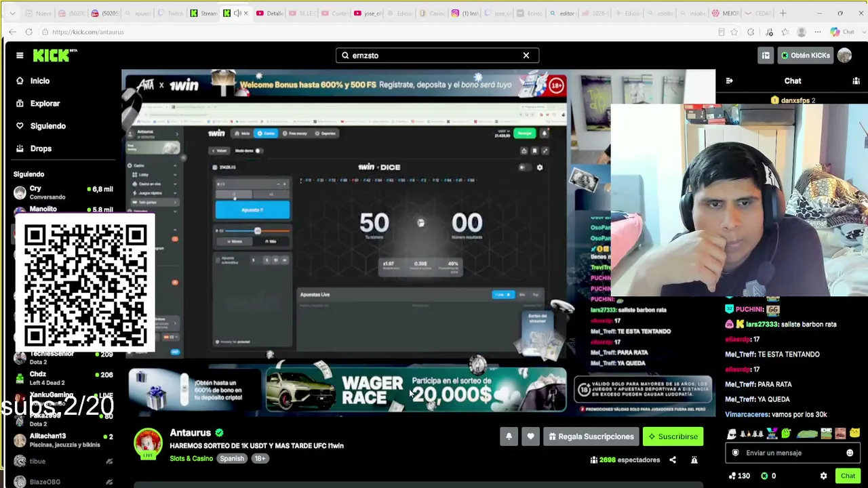Click chat username lars27333
The width and height of the screenshot is (868, 488).
click(761, 324)
